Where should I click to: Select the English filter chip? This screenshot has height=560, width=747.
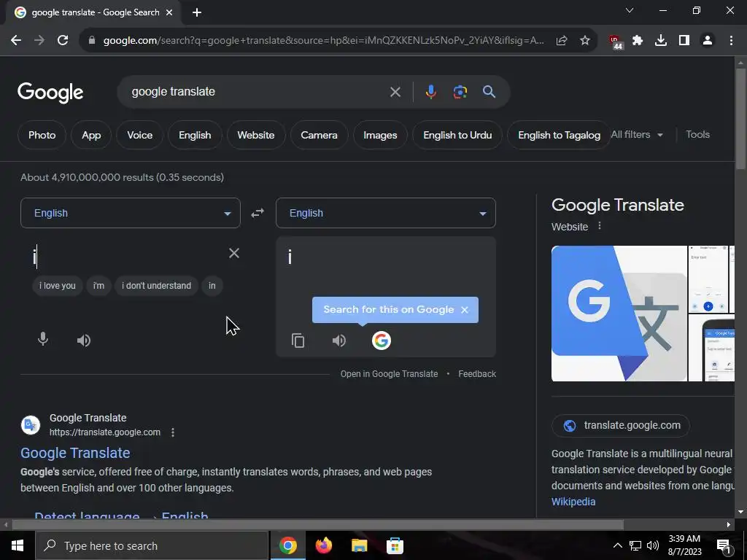(x=195, y=135)
